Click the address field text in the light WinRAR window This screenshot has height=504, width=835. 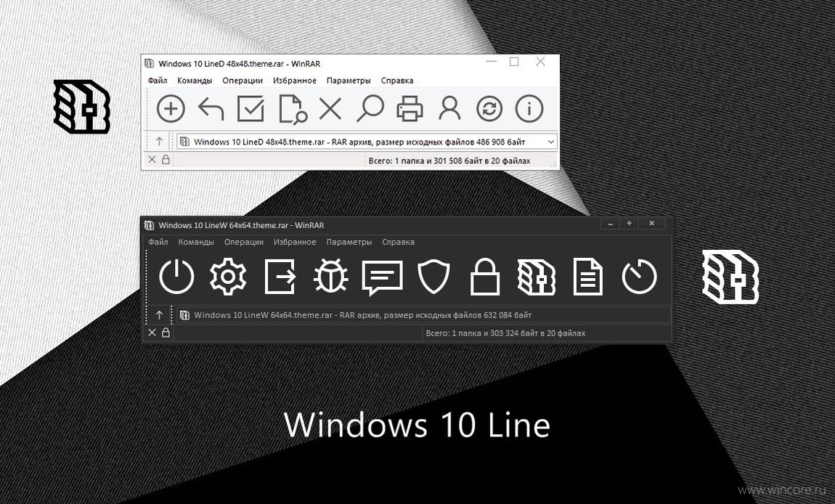(x=359, y=142)
